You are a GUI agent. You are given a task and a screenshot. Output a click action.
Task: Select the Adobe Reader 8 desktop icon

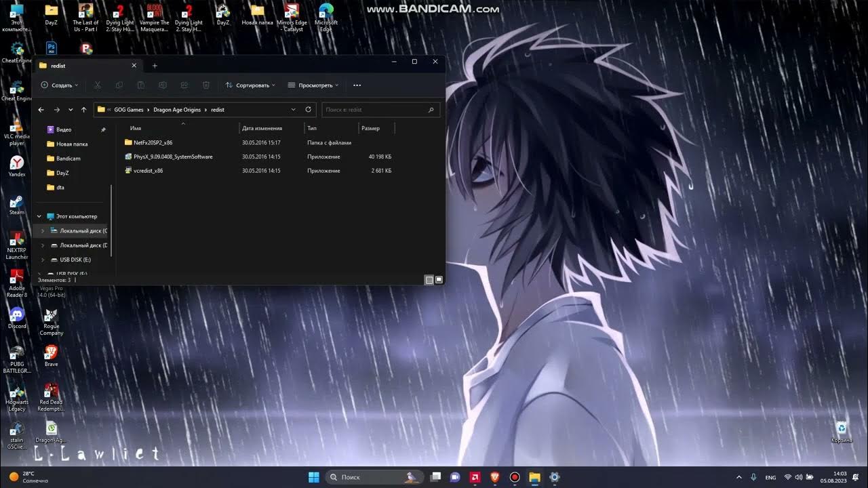[x=17, y=283]
